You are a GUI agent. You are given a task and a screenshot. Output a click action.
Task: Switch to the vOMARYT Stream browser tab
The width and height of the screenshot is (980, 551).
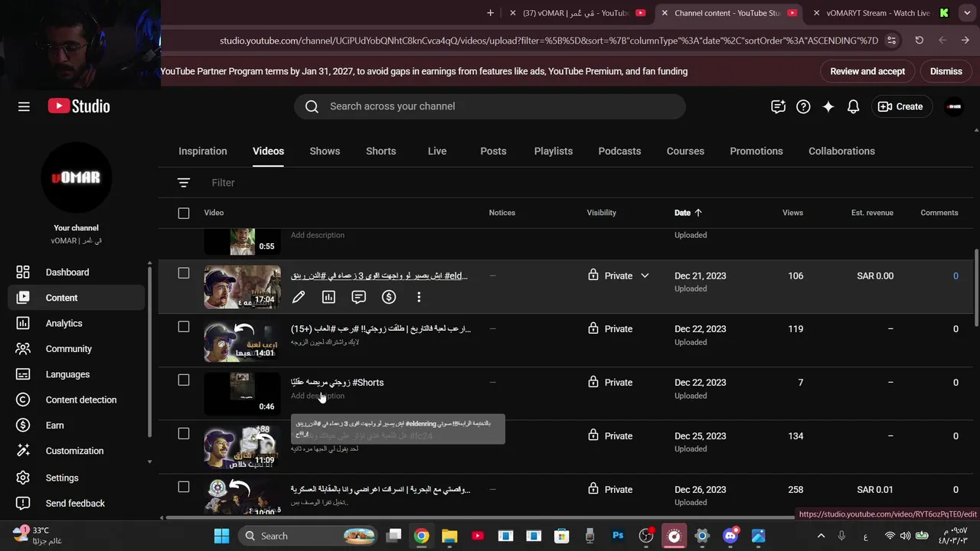877,13
